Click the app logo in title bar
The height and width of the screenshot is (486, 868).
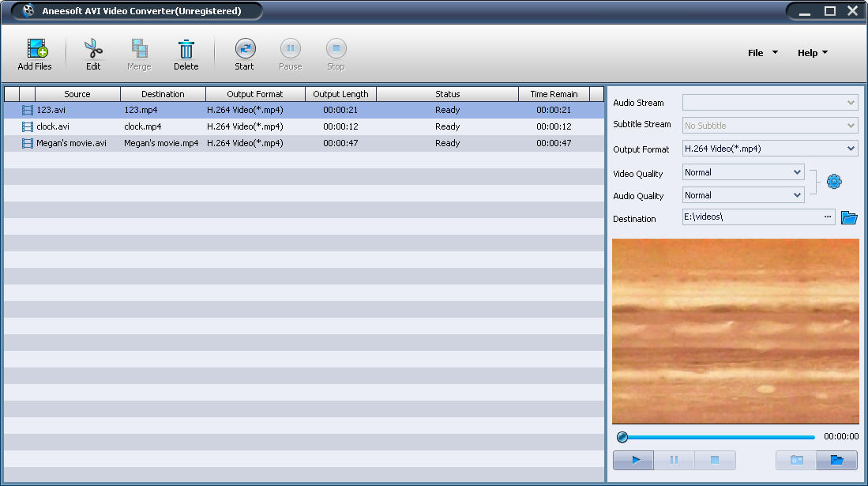(28, 10)
